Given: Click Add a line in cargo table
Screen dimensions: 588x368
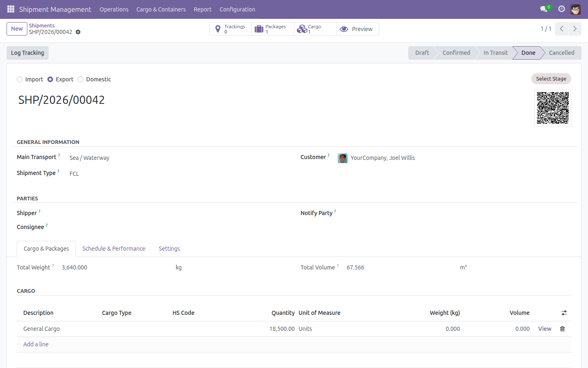Looking at the screenshot, I should (36, 344).
